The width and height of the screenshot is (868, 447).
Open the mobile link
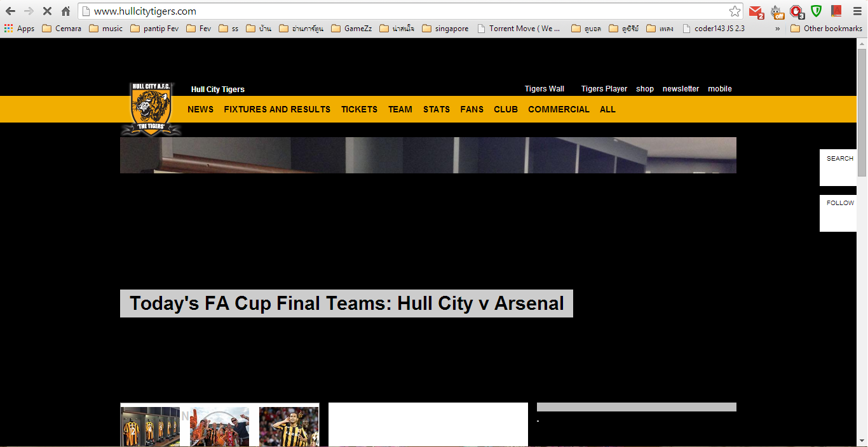[x=720, y=89]
